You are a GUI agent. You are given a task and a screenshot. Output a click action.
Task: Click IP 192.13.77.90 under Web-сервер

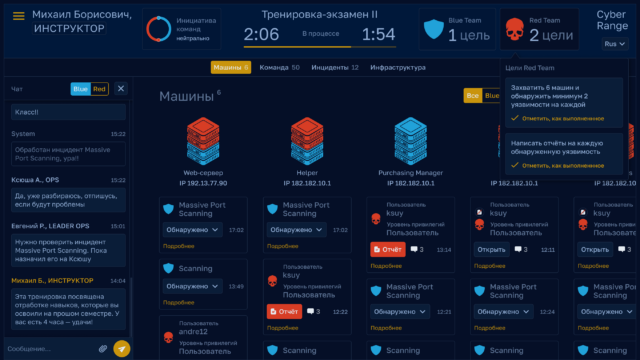tap(203, 183)
